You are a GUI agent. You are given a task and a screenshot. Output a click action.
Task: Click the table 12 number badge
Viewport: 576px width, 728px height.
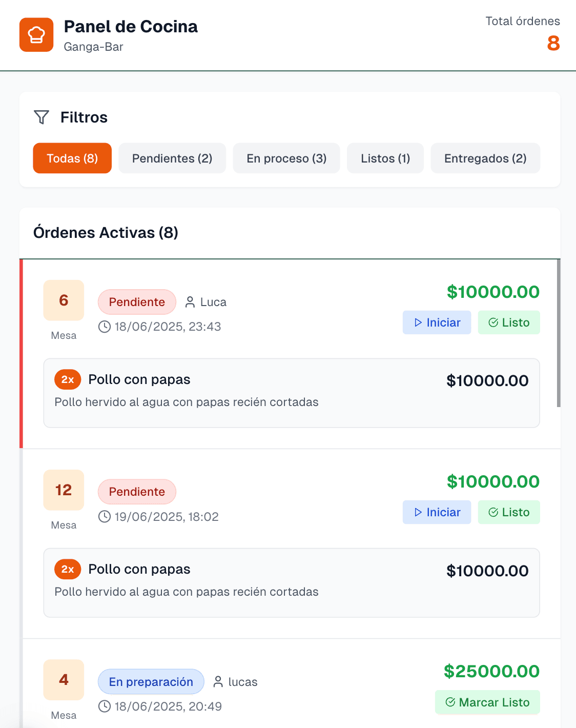(64, 490)
